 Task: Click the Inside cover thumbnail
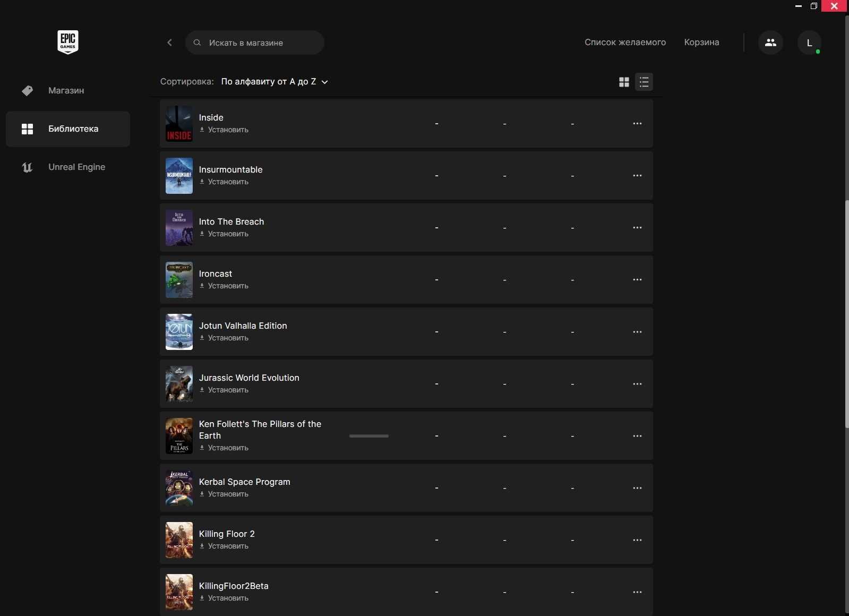point(179,124)
